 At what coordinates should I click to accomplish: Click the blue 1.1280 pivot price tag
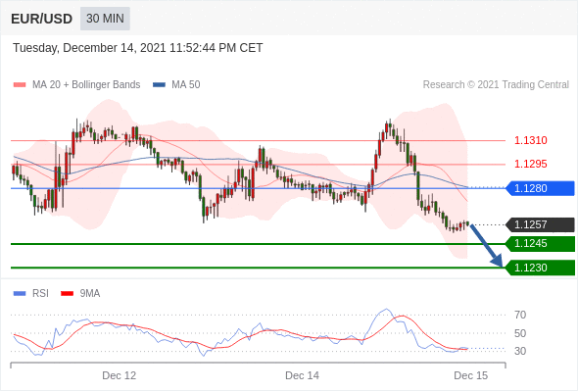(540, 188)
